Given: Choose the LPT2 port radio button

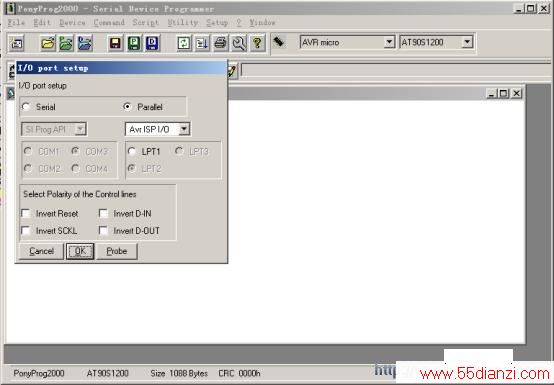Looking at the screenshot, I should 132,168.
